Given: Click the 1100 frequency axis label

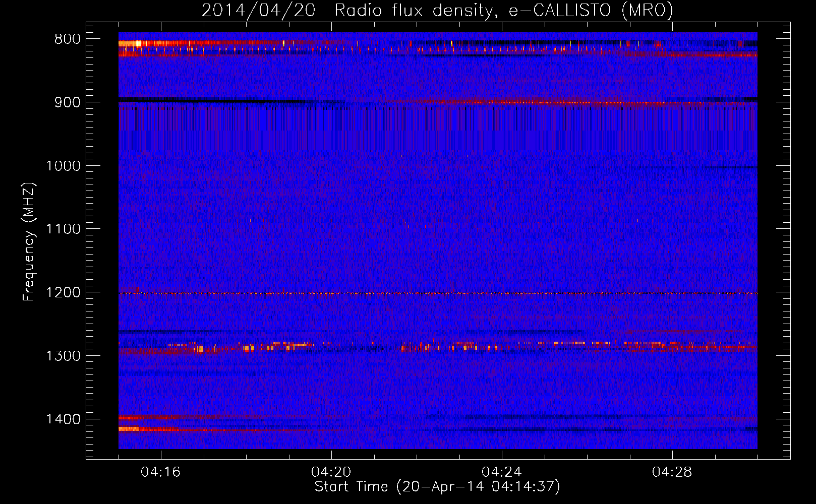Looking at the screenshot, I should [63, 229].
